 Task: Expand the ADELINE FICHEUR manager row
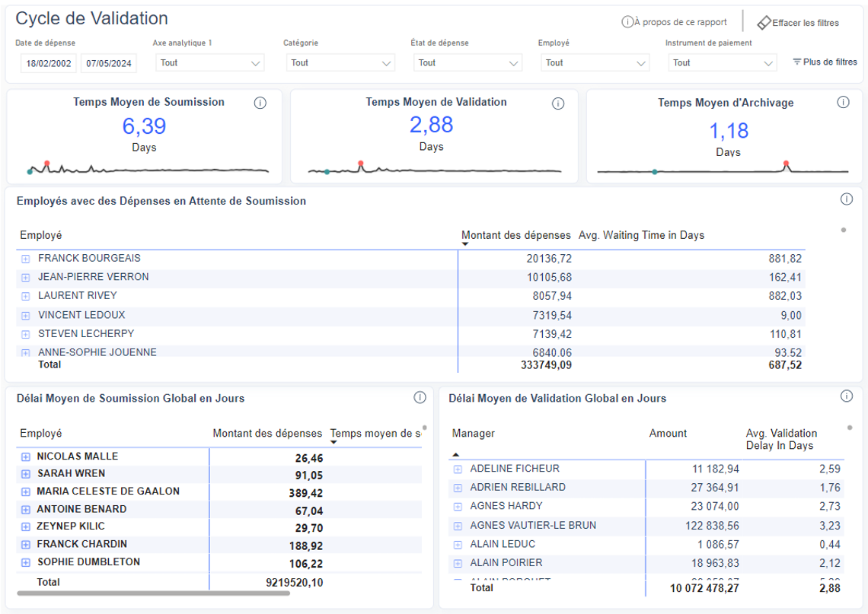pyautogui.click(x=458, y=469)
